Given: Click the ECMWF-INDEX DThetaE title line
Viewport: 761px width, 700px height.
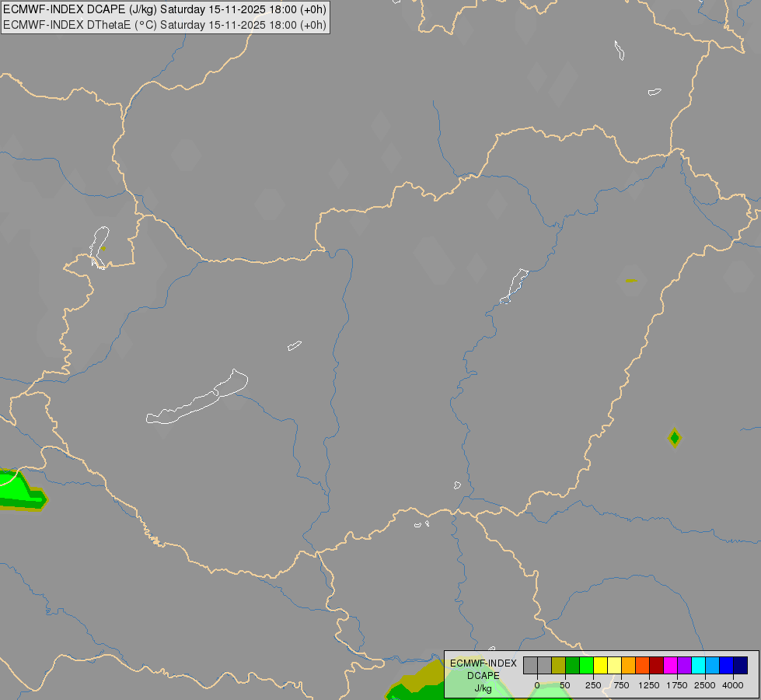Looking at the screenshot, I should pyautogui.click(x=165, y=25).
